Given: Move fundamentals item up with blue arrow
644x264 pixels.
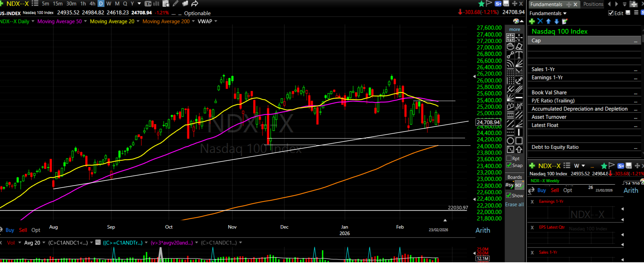Looking at the screenshot, I should tap(549, 21).
